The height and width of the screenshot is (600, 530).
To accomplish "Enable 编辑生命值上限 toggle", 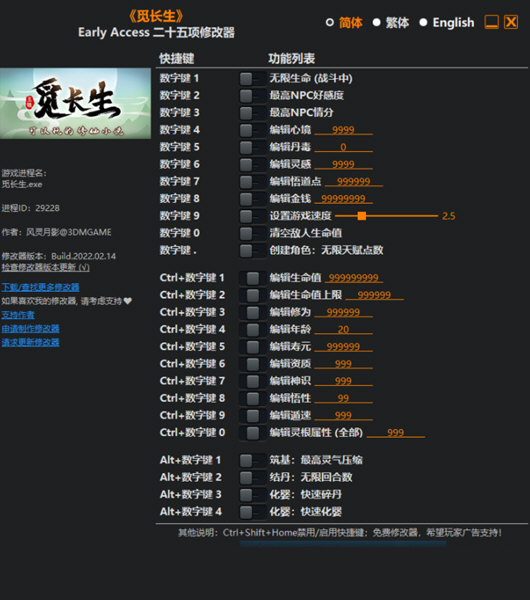I will click(252, 295).
